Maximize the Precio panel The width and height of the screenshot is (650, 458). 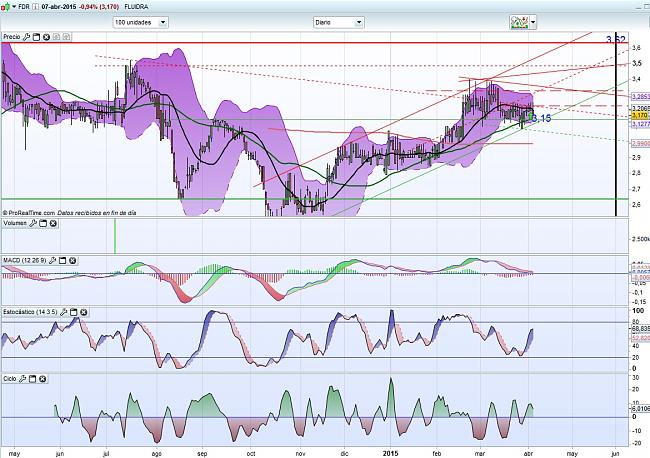(36, 37)
